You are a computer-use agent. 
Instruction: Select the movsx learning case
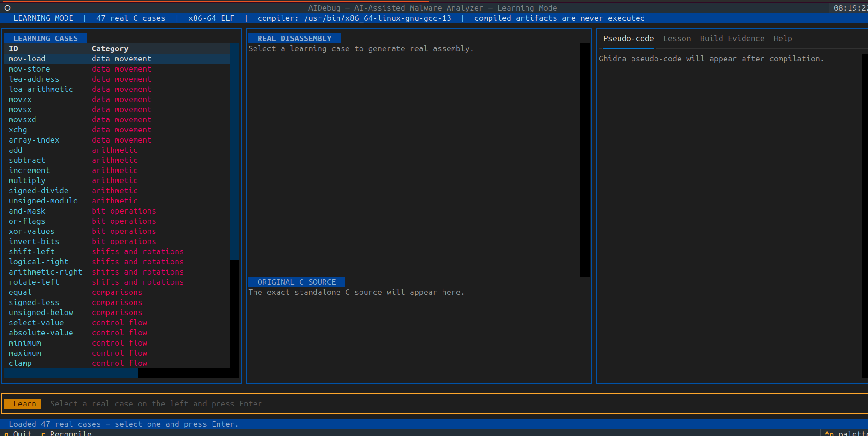coord(117,109)
